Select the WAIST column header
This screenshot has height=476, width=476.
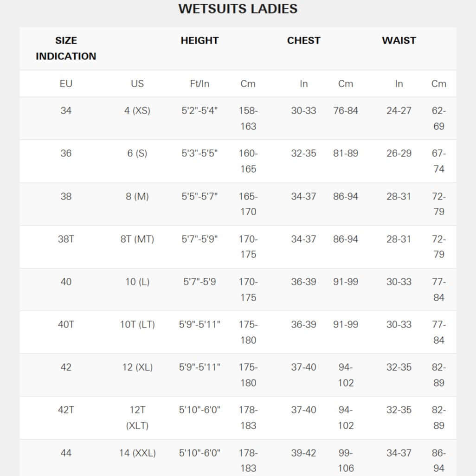pyautogui.click(x=399, y=40)
